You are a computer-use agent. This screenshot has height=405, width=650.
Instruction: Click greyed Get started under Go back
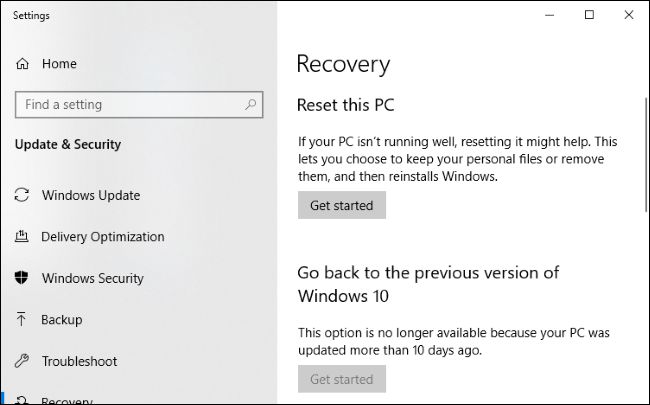click(342, 380)
